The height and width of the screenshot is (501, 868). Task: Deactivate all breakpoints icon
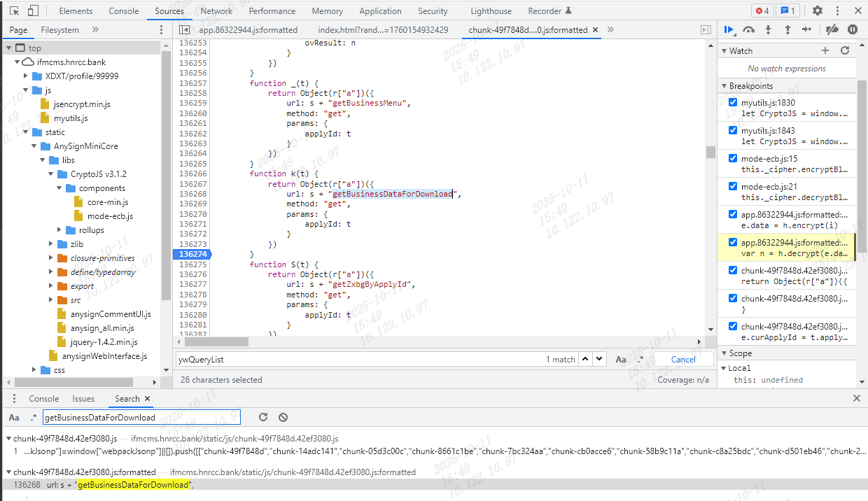click(832, 30)
